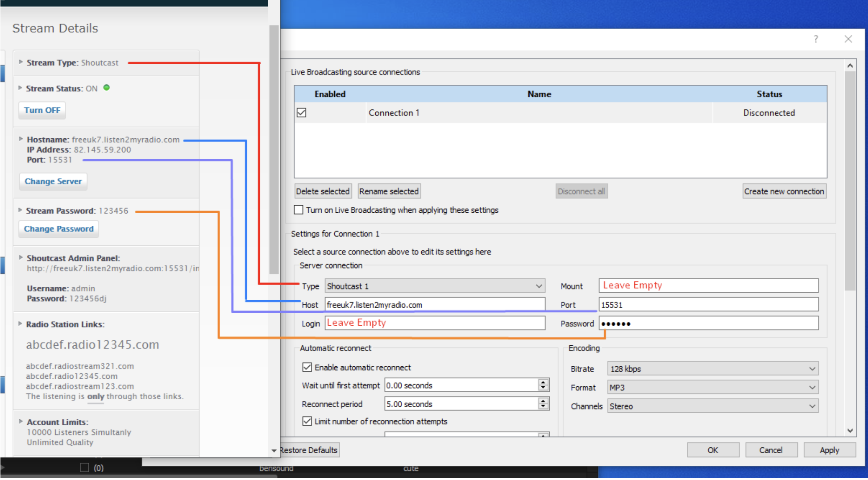Screen dimensions: 868x480
Task: Click Create new connection button
Action: (x=784, y=191)
